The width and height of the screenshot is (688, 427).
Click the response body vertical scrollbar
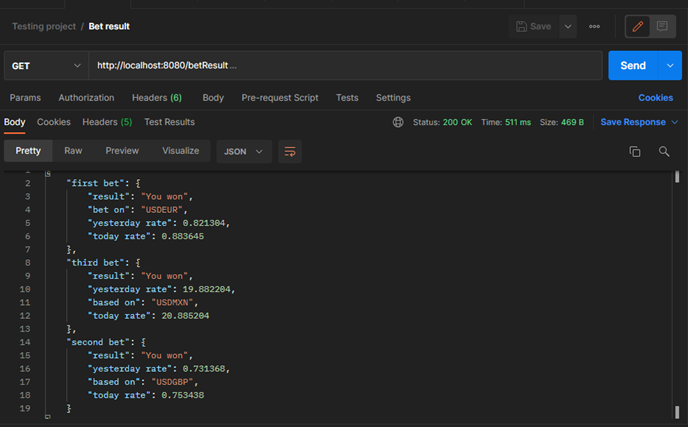677,294
